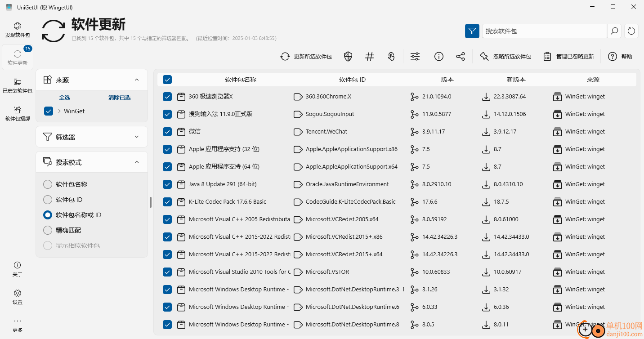
Task: Select Apple 应用程序支持 (32 位) entry
Action: tap(224, 149)
